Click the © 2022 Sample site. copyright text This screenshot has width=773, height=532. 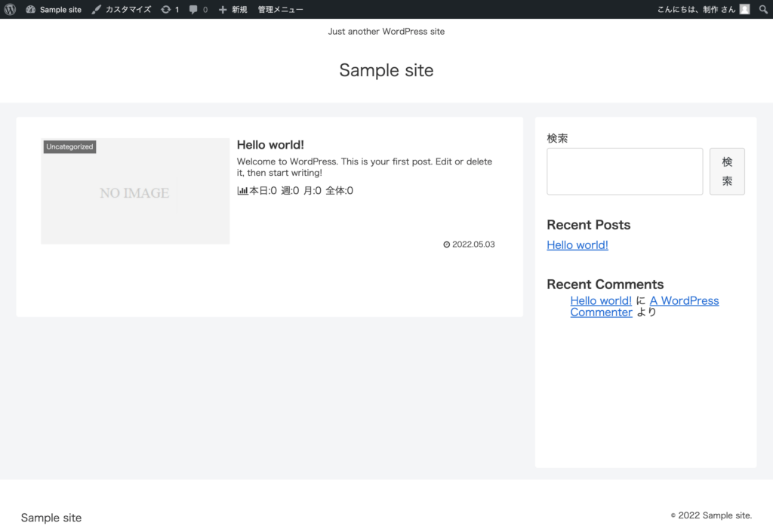click(x=711, y=515)
